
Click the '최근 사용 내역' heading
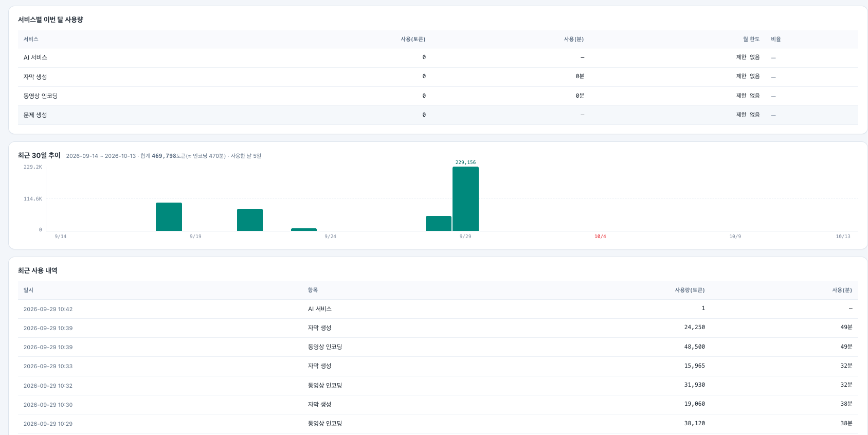pyautogui.click(x=38, y=270)
